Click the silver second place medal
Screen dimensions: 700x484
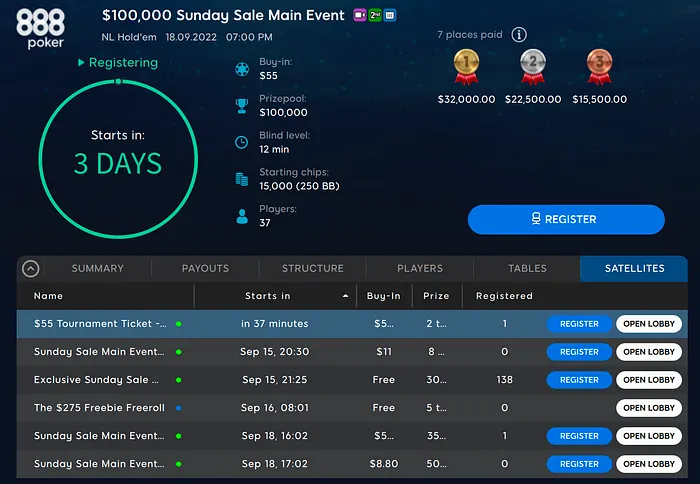[533, 67]
